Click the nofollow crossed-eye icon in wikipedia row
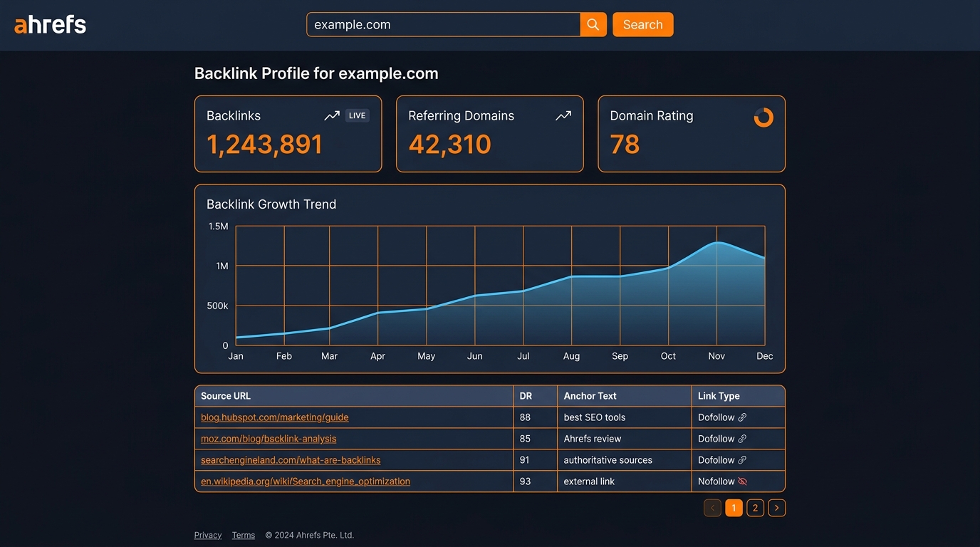 pyautogui.click(x=742, y=481)
